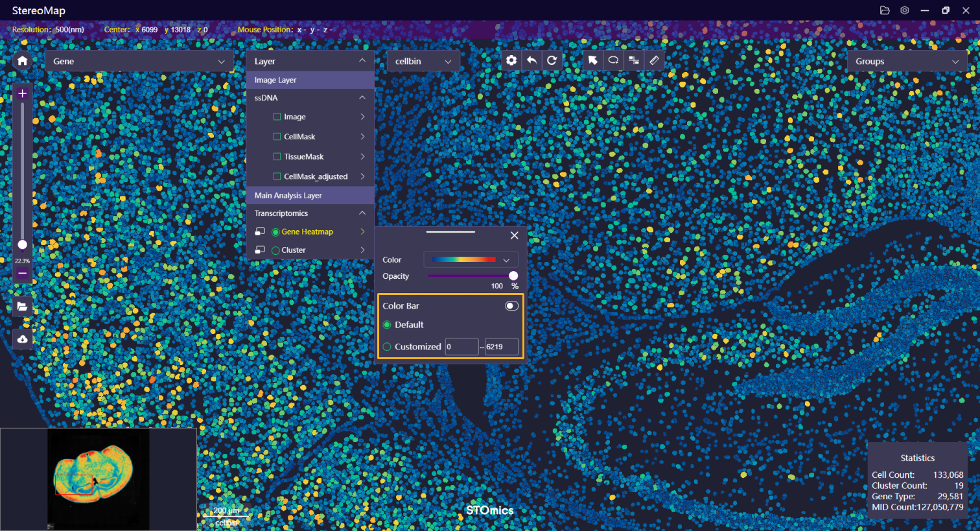Click the undo arrow icon

point(531,60)
